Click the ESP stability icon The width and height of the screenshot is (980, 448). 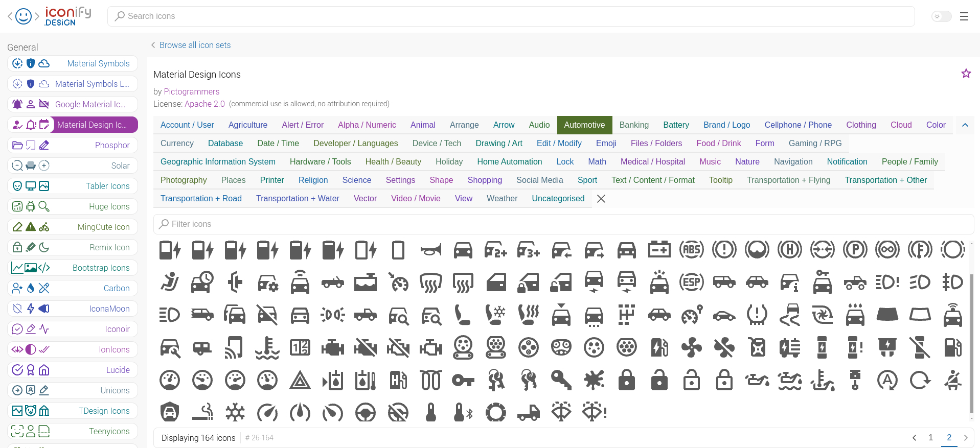(692, 282)
